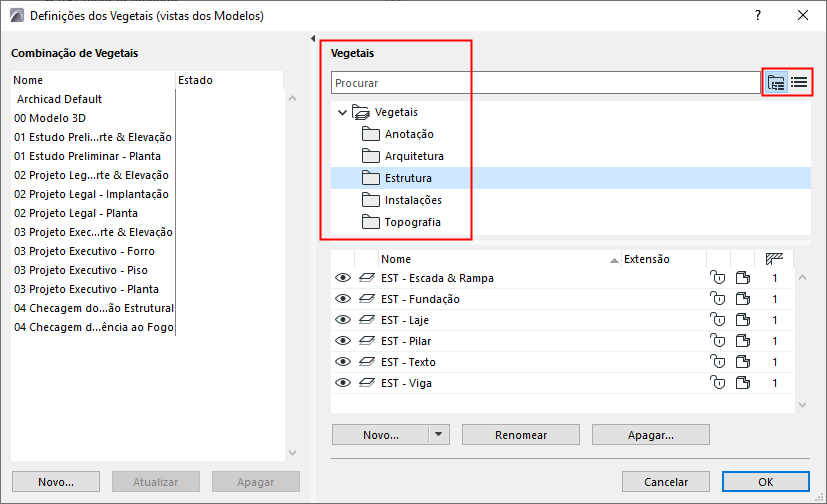
Task: Switch to flat list view of layers
Action: 799,83
